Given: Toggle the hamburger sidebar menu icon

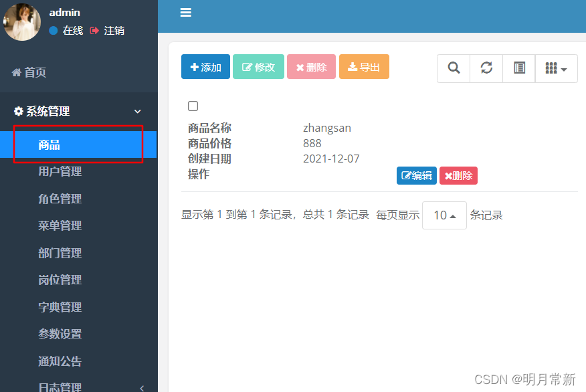Looking at the screenshot, I should (186, 12).
